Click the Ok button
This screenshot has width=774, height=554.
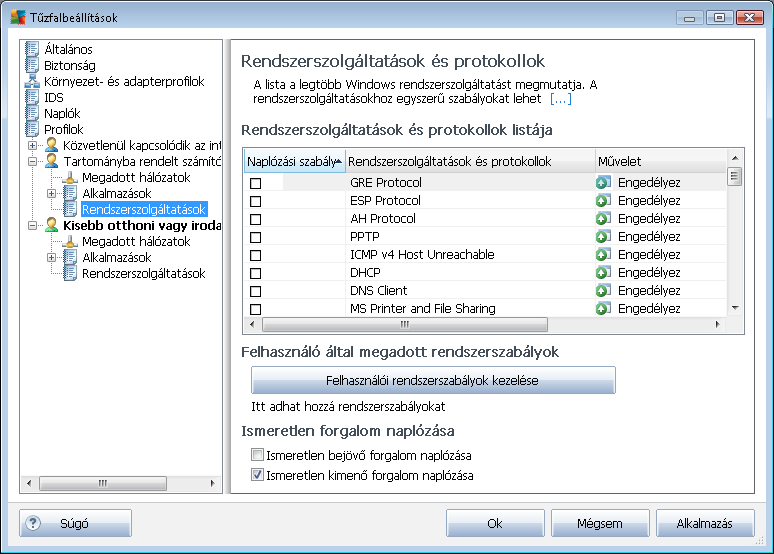[x=495, y=523]
